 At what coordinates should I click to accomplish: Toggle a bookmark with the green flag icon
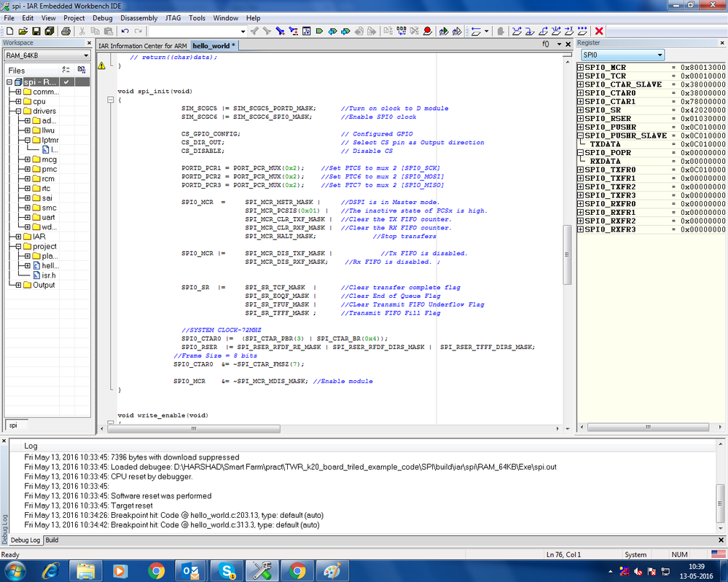click(x=319, y=31)
